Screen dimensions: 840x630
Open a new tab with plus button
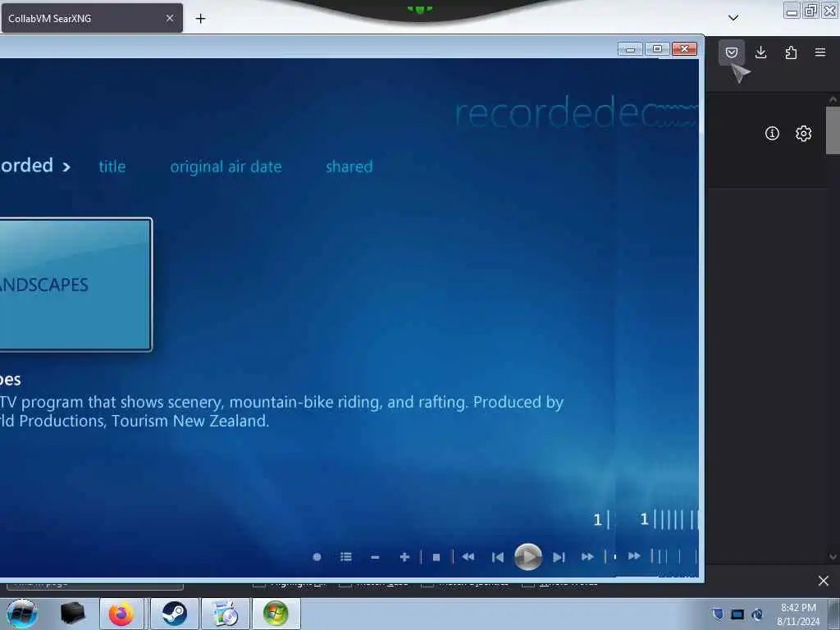(200, 19)
